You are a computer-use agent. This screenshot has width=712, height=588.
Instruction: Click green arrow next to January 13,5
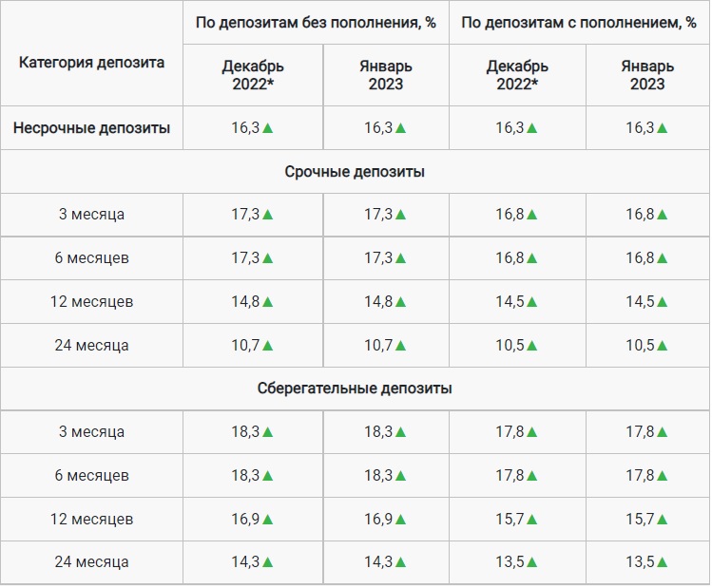(x=662, y=562)
